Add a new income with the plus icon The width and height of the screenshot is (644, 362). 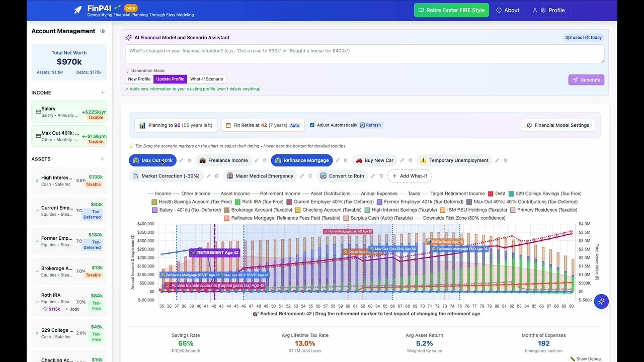103,93
